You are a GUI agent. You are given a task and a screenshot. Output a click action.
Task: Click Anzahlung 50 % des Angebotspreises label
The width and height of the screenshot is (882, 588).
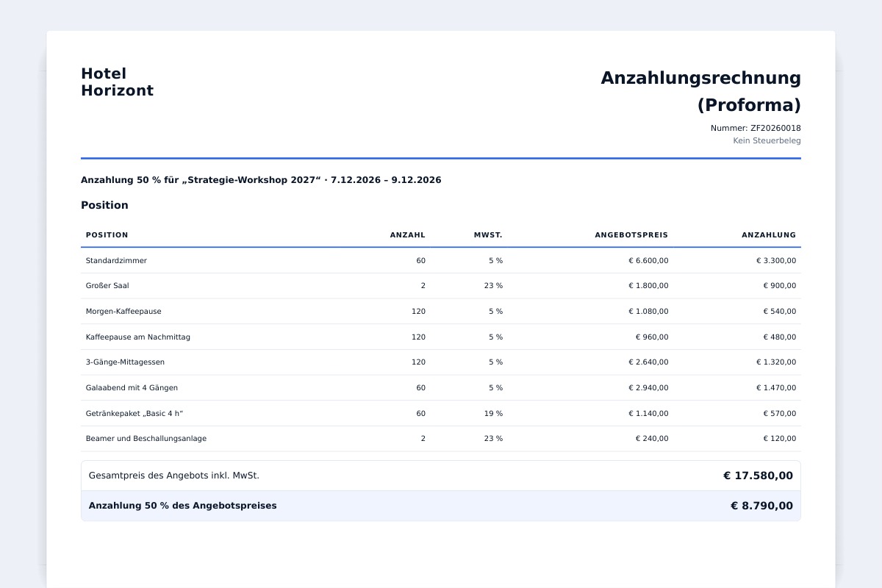183,506
